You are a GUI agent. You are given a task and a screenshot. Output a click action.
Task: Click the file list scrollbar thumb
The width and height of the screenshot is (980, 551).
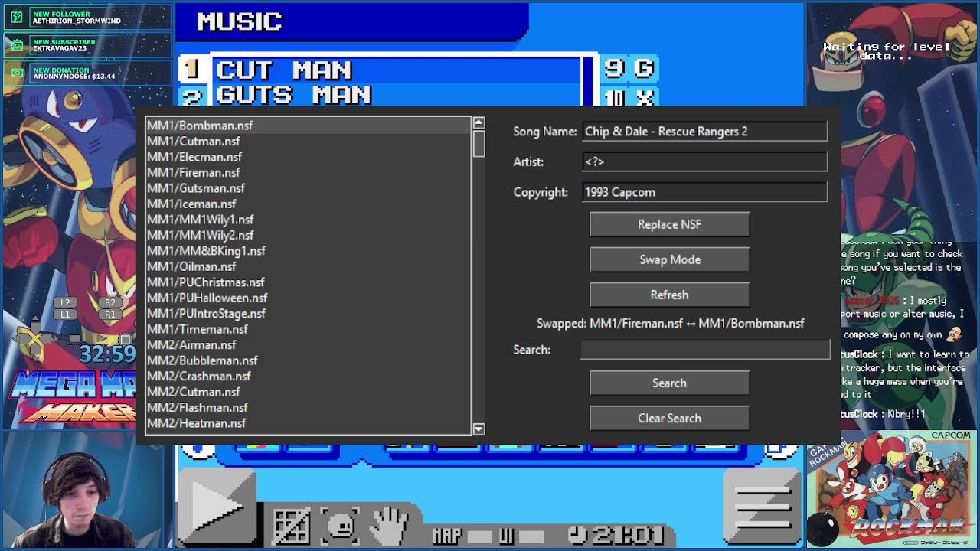pos(479,143)
